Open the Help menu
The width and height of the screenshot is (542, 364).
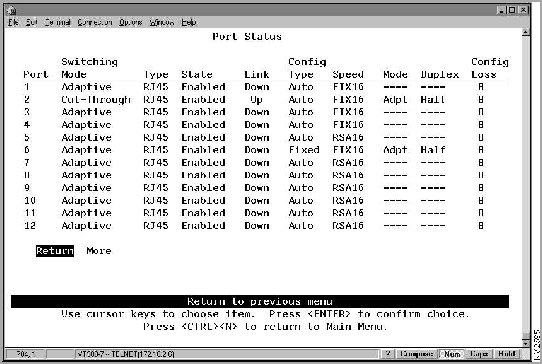189,22
